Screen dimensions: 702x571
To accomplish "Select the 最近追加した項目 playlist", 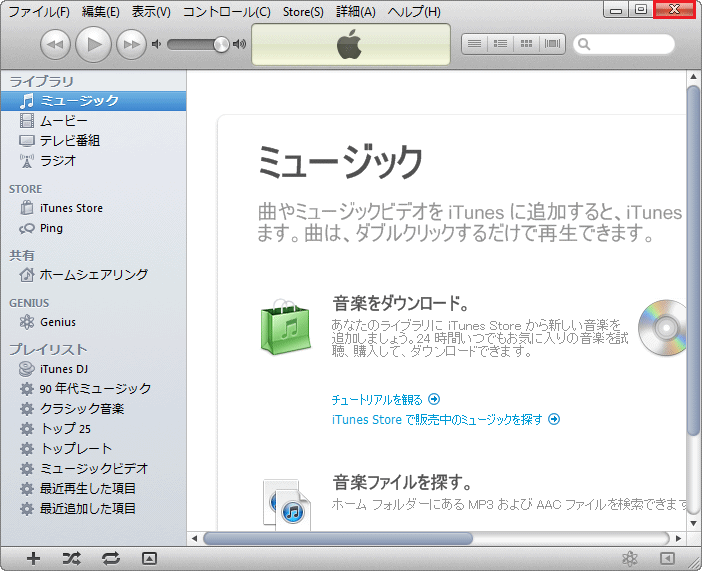I will pos(93,508).
